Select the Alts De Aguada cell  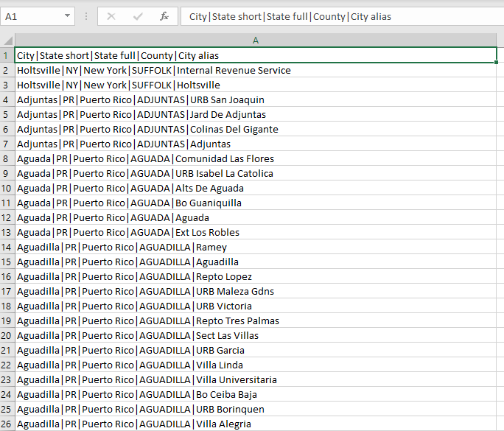pyautogui.click(x=256, y=189)
